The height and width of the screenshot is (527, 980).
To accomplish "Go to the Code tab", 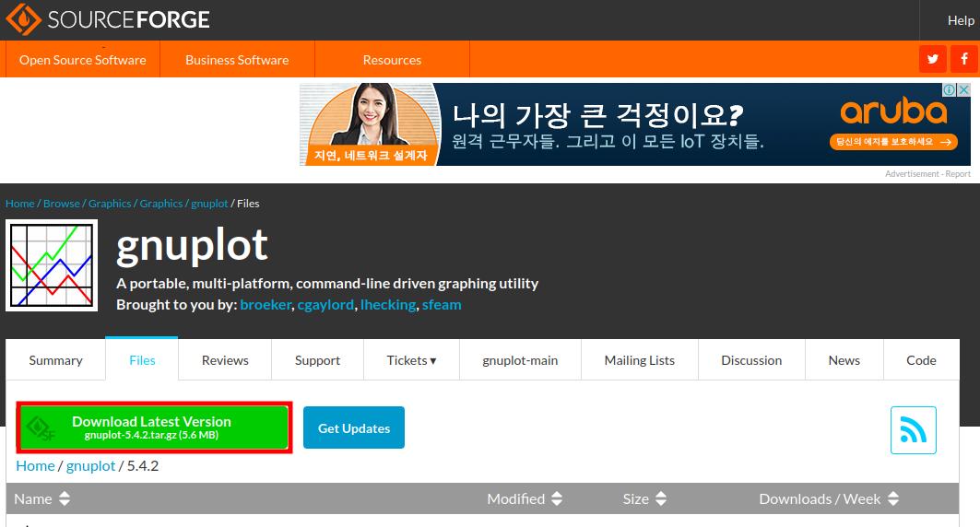I will (921, 360).
